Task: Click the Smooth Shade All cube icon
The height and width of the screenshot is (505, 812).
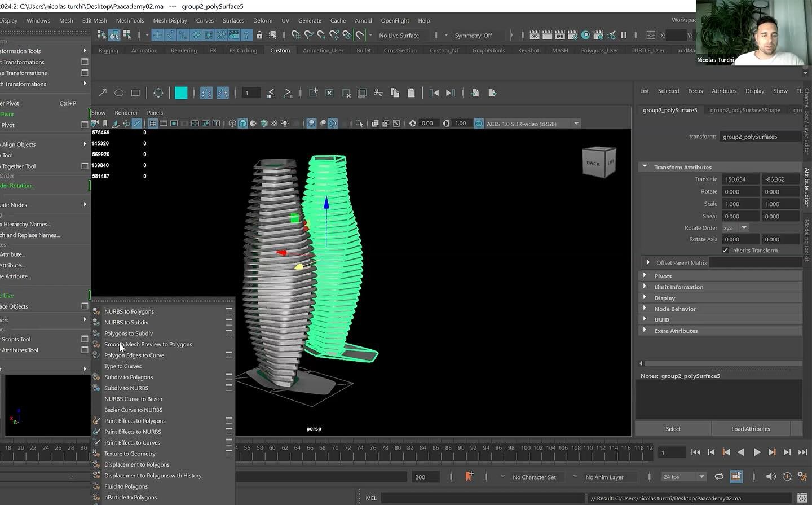Action: point(242,124)
